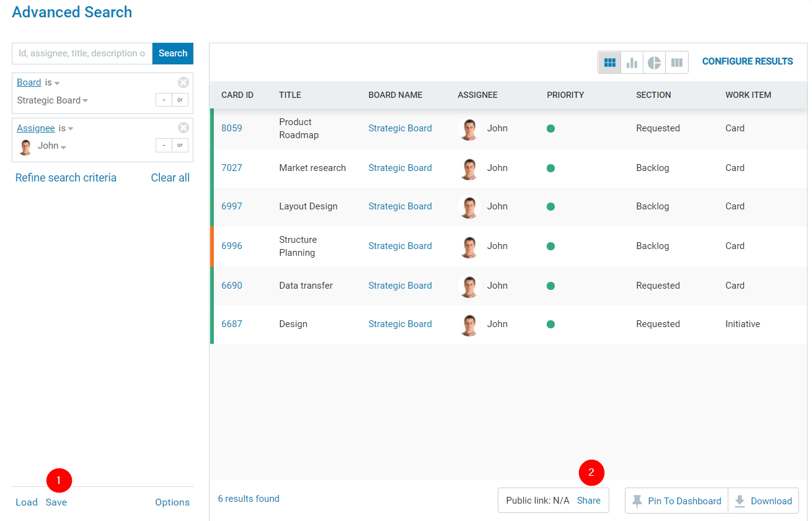Switch results to pie chart view
Screen dimensions: 812x521
pyautogui.click(x=654, y=63)
